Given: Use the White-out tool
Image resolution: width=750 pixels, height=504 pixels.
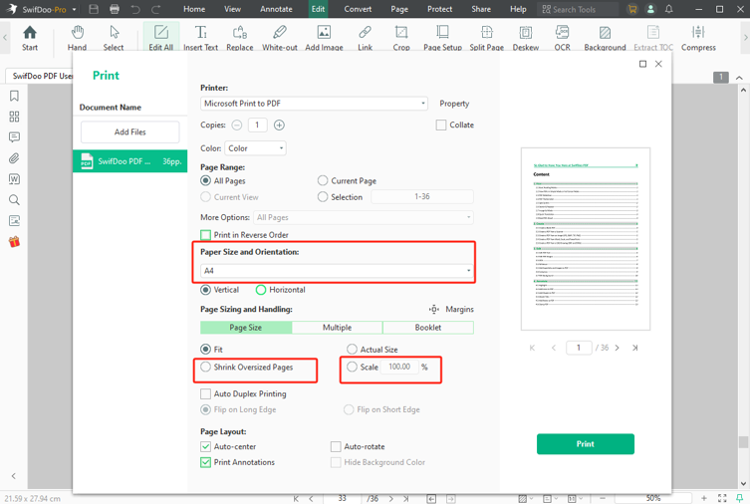Looking at the screenshot, I should tap(279, 37).
